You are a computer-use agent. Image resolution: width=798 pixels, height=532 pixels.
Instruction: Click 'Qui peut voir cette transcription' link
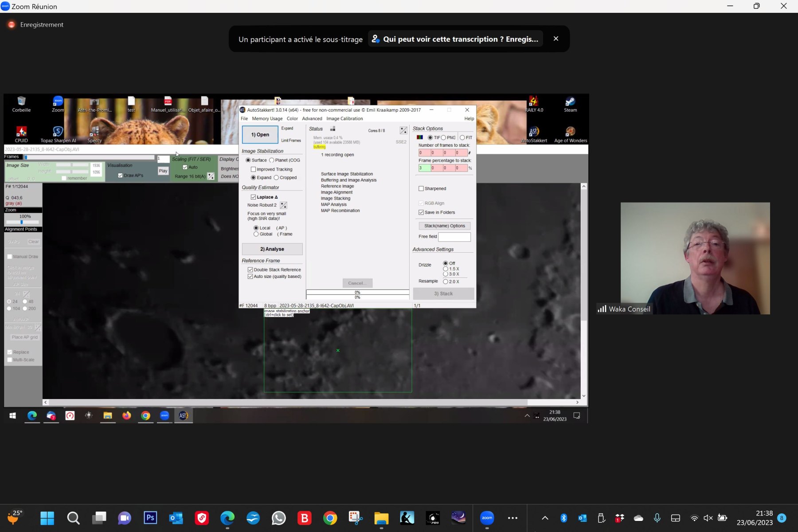[455, 39]
